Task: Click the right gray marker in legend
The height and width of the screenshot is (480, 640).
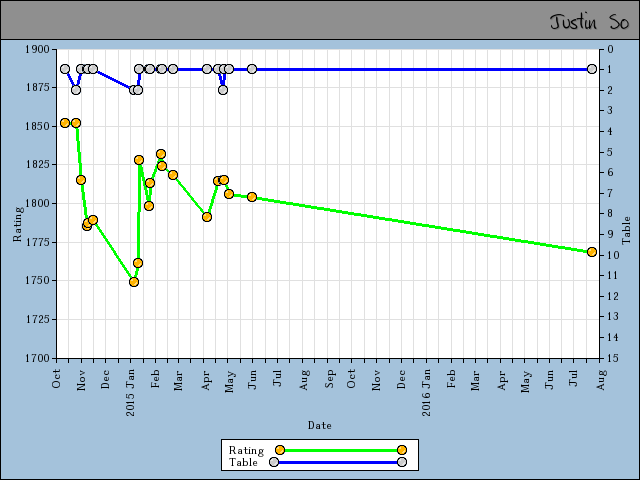Action: click(x=402, y=462)
